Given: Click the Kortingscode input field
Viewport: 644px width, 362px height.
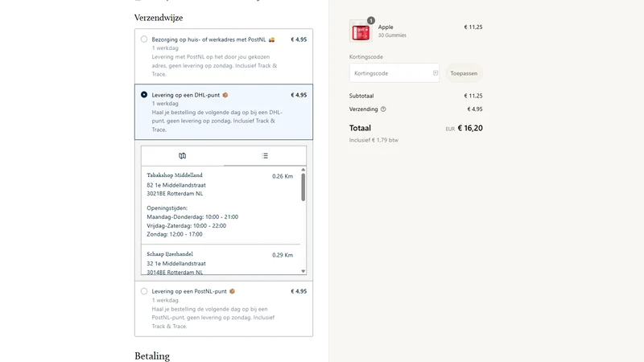Looking at the screenshot, I should point(394,73).
